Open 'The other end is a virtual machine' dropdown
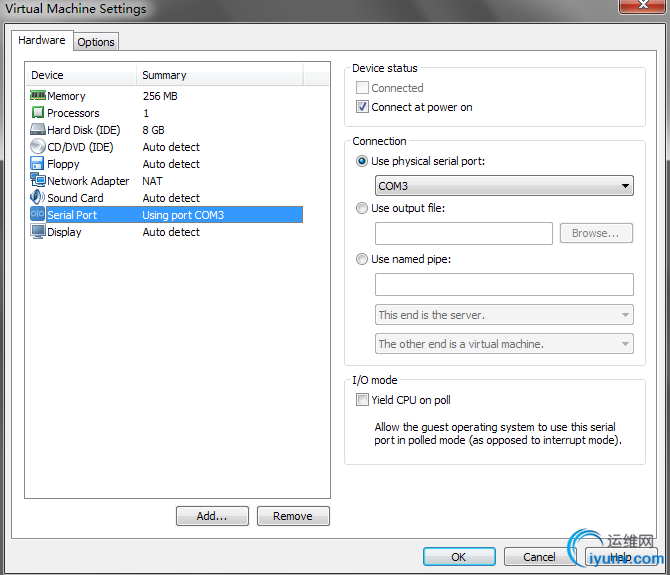The height and width of the screenshot is (575, 670). point(504,344)
